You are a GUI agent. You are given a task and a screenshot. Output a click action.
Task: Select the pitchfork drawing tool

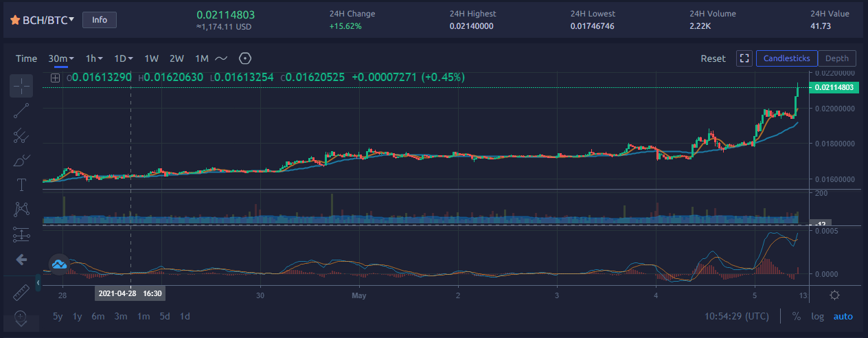[21, 136]
